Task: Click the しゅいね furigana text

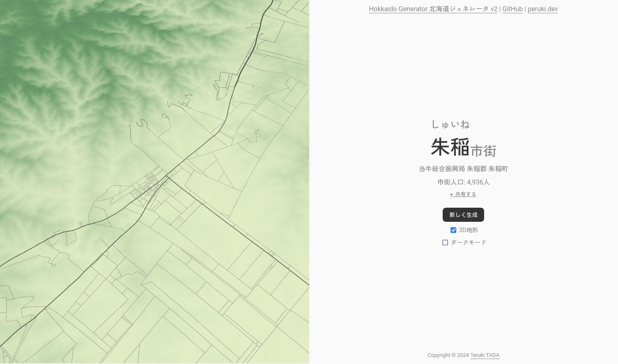Action: (x=451, y=124)
